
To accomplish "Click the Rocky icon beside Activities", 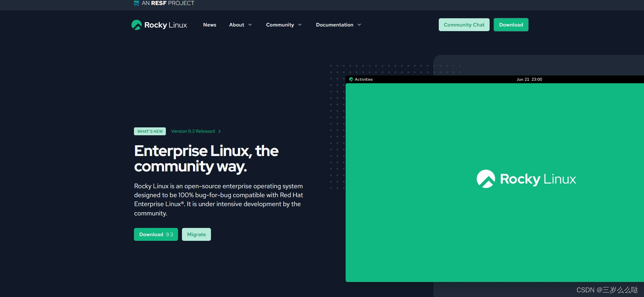I will pyautogui.click(x=351, y=79).
